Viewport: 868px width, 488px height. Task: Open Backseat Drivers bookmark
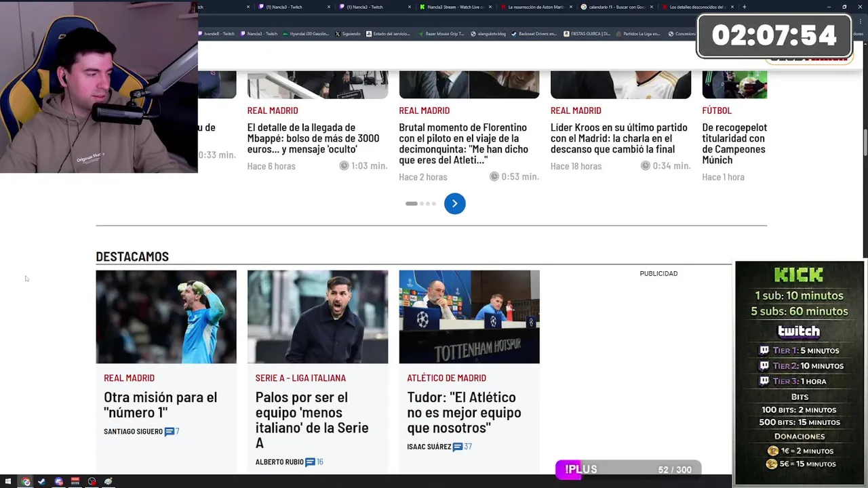click(x=534, y=33)
